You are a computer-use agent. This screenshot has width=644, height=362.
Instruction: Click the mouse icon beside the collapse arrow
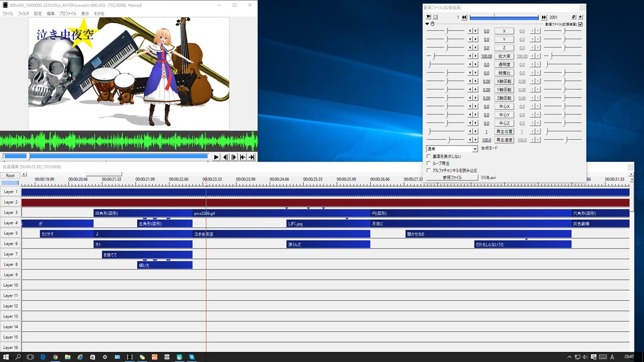click(433, 24)
